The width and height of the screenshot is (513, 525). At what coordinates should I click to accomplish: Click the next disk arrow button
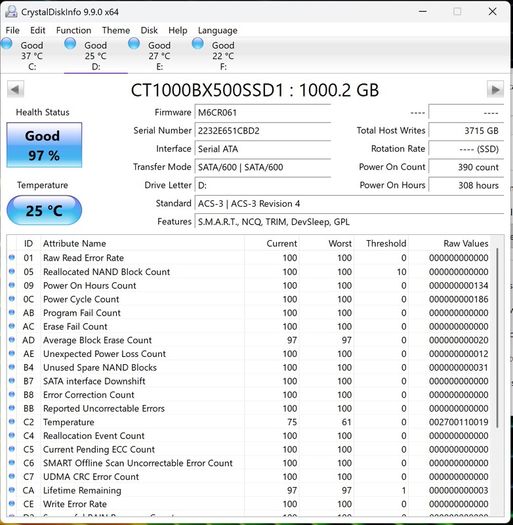tap(495, 89)
